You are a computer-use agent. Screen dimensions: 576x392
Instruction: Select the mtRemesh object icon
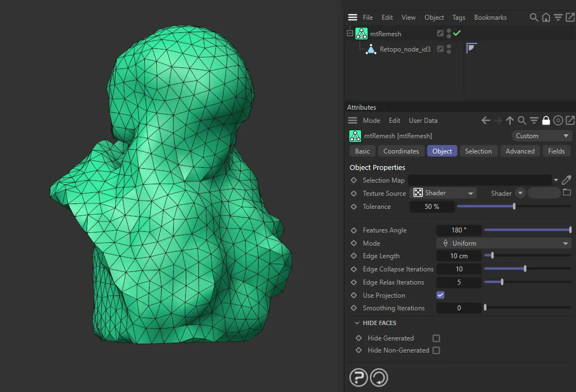pyautogui.click(x=361, y=33)
